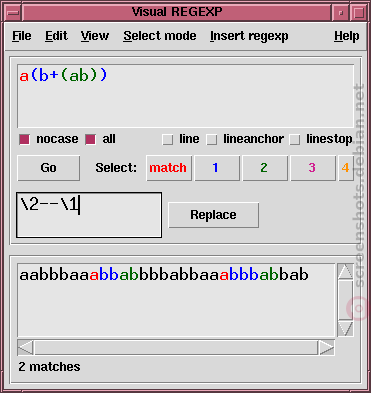The image size is (371, 393).
Task: Open the Edit menu
Action: tap(56, 36)
